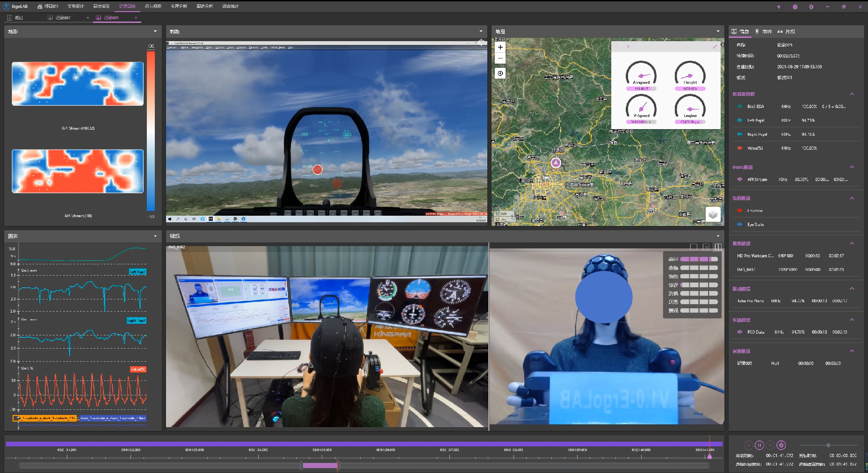This screenshot has height=473, width=868.
Task: Switch to the 概述 overview tab
Action: [x=15, y=18]
